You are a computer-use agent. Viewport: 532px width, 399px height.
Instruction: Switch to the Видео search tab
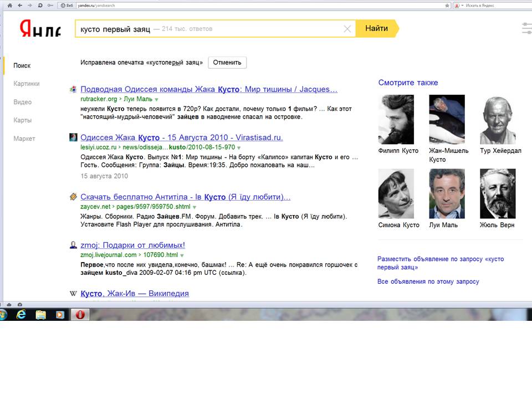(23, 102)
